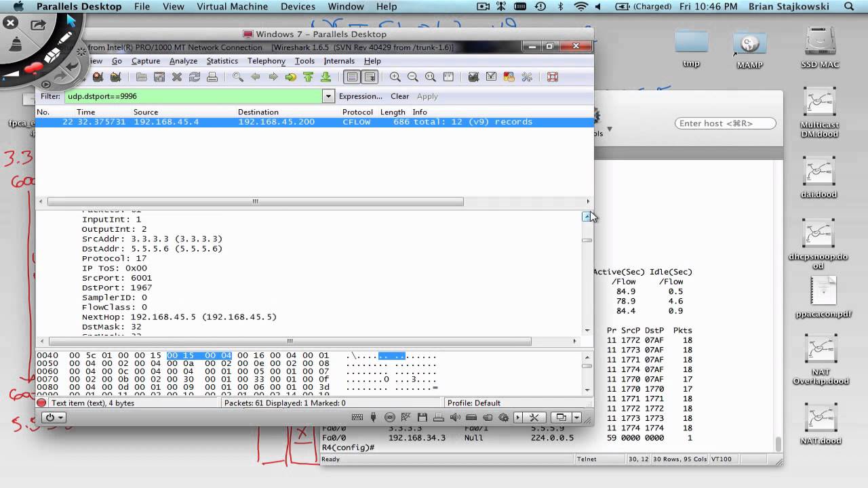
Task: Open Parallels power button dropdown
Action: (x=54, y=418)
